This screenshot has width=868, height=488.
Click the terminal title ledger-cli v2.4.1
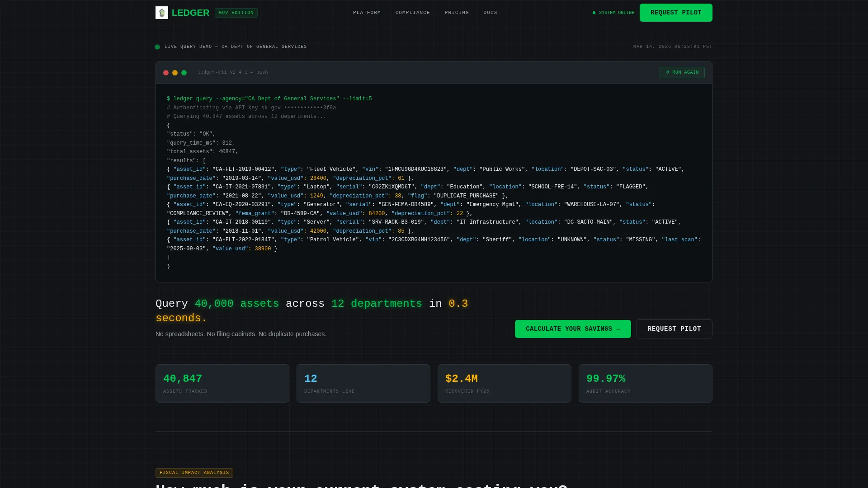click(233, 72)
